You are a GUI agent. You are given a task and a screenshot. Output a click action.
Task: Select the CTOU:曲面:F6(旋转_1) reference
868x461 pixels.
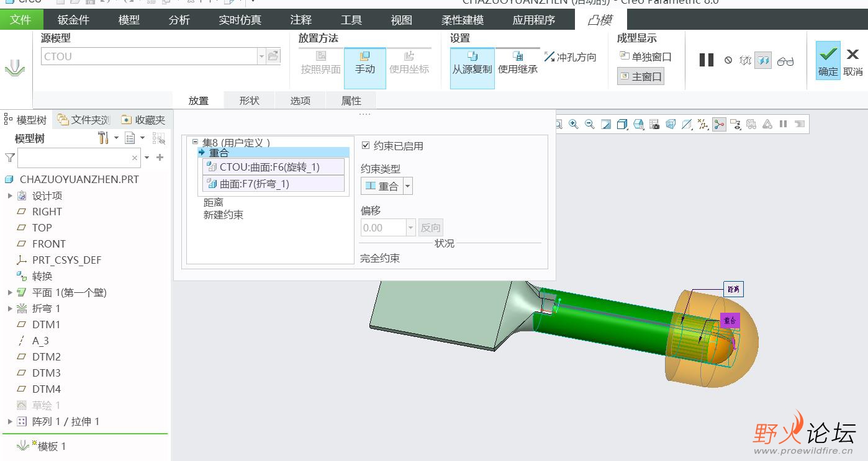(273, 167)
